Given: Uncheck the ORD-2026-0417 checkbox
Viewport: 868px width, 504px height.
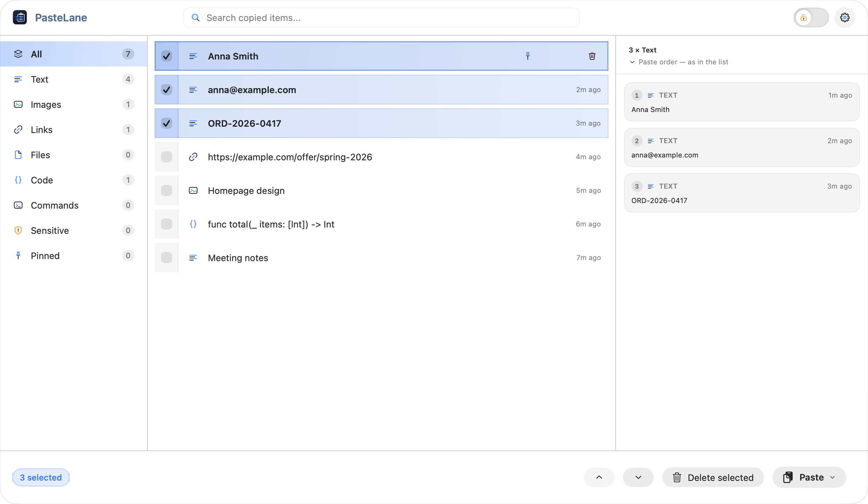Looking at the screenshot, I should 167,123.
